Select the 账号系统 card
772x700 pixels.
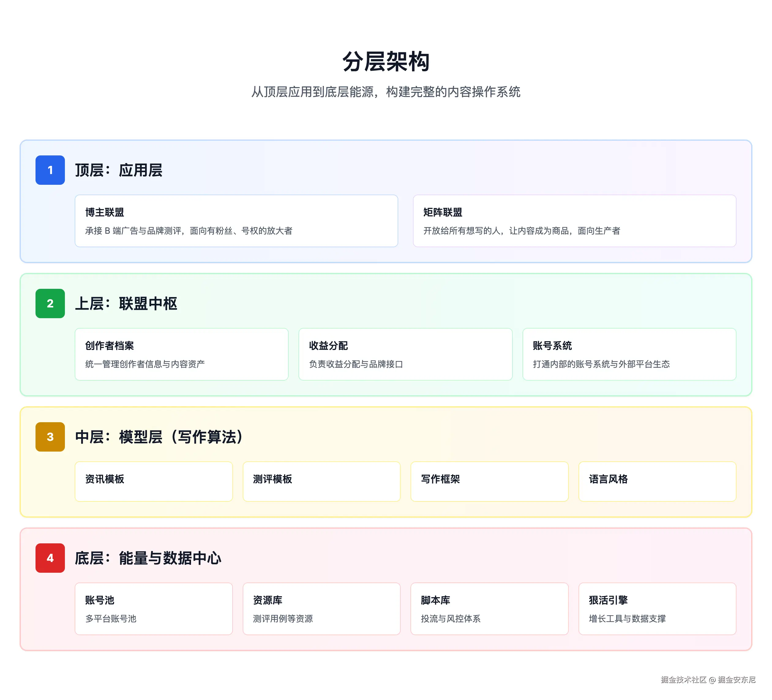click(629, 354)
